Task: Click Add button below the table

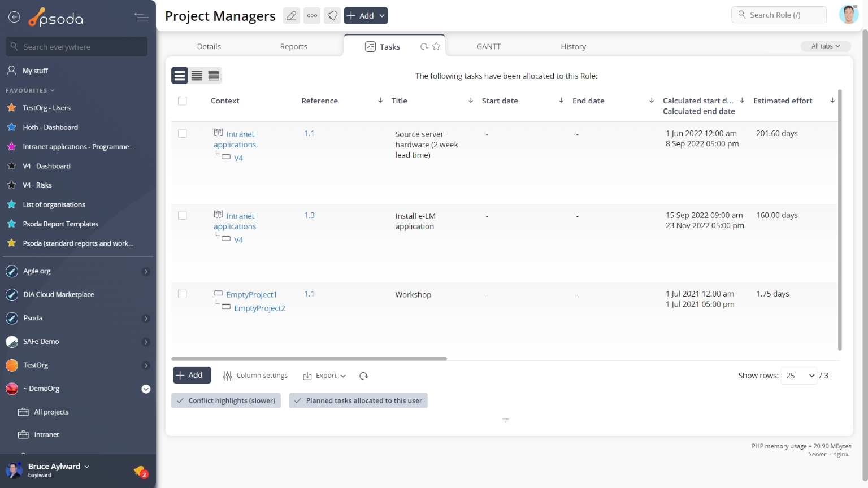Action: (x=192, y=375)
